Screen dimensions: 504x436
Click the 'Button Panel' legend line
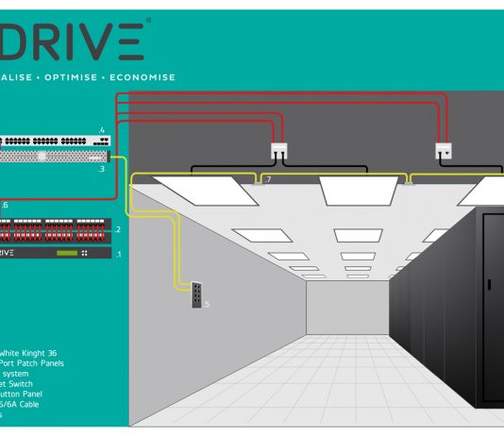(x=21, y=394)
